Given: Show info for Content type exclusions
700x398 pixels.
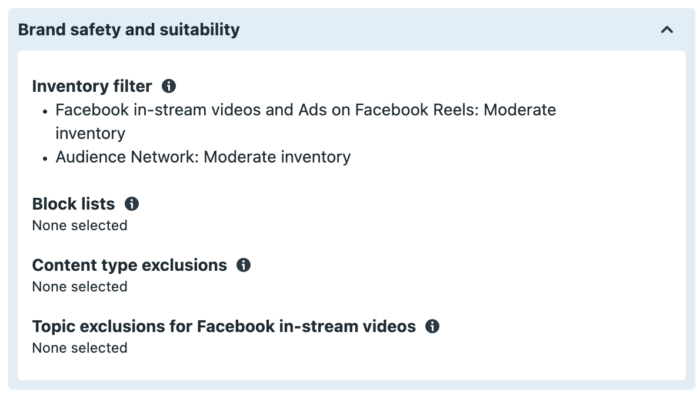Looking at the screenshot, I should tap(243, 265).
